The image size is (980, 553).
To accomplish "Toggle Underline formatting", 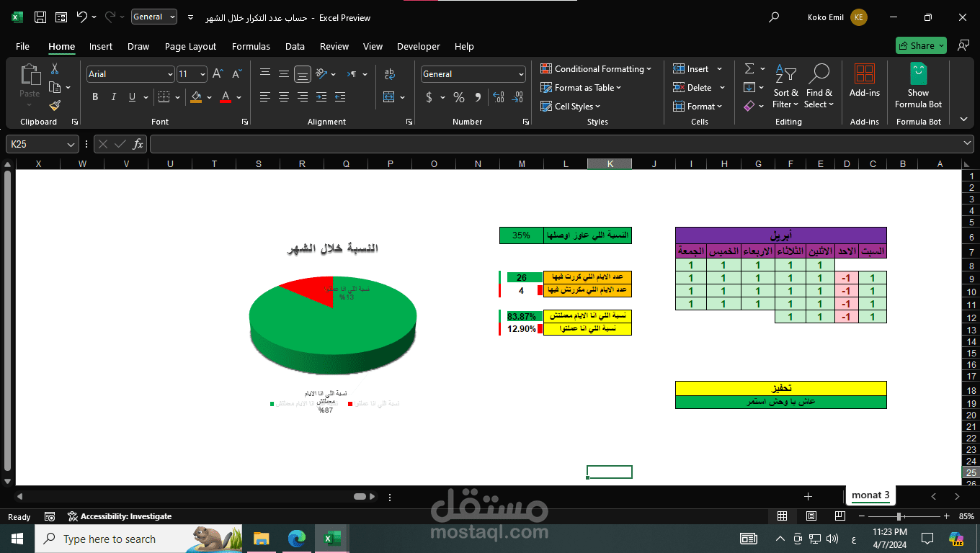I will tap(132, 97).
